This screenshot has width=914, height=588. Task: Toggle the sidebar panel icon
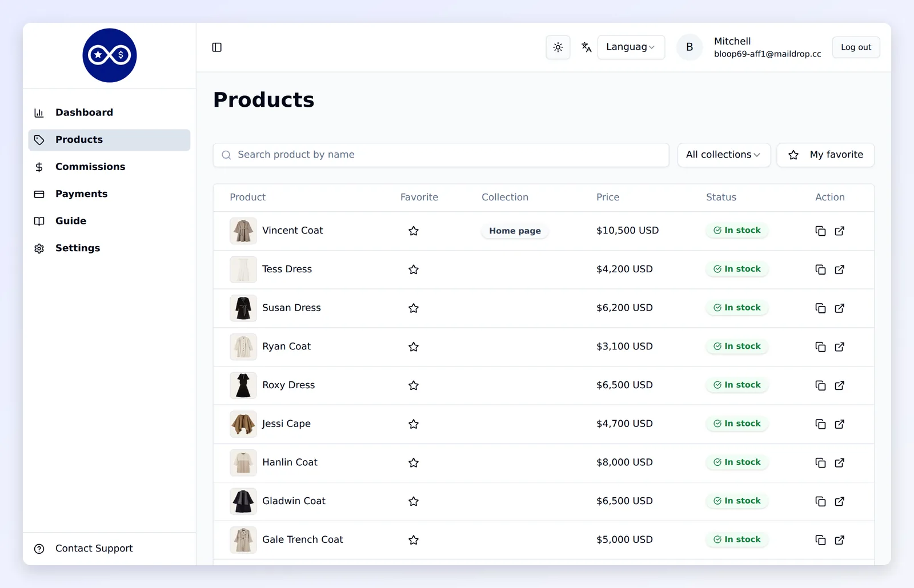pyautogui.click(x=217, y=47)
